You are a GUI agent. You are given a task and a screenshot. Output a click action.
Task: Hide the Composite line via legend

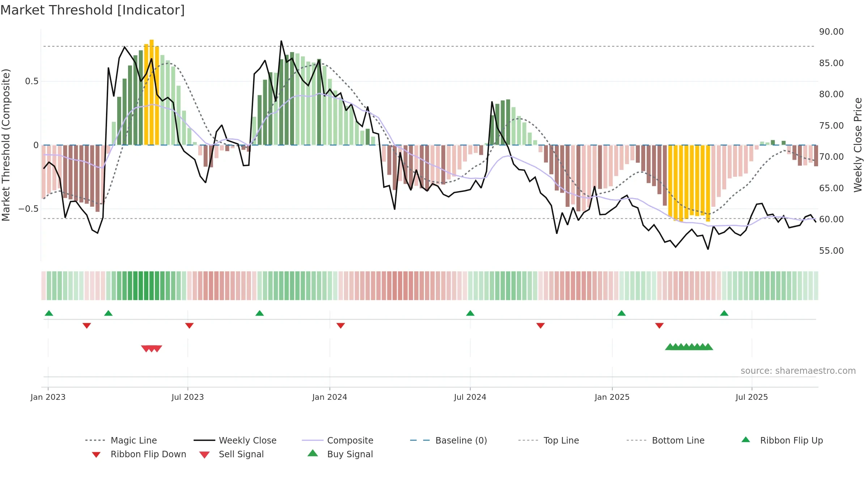[x=337, y=440]
